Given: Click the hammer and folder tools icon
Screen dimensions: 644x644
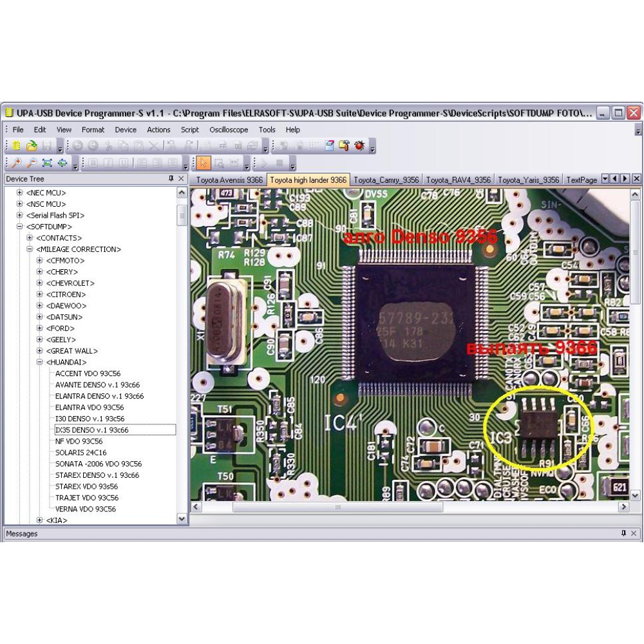Looking at the screenshot, I should pyautogui.click(x=344, y=146).
